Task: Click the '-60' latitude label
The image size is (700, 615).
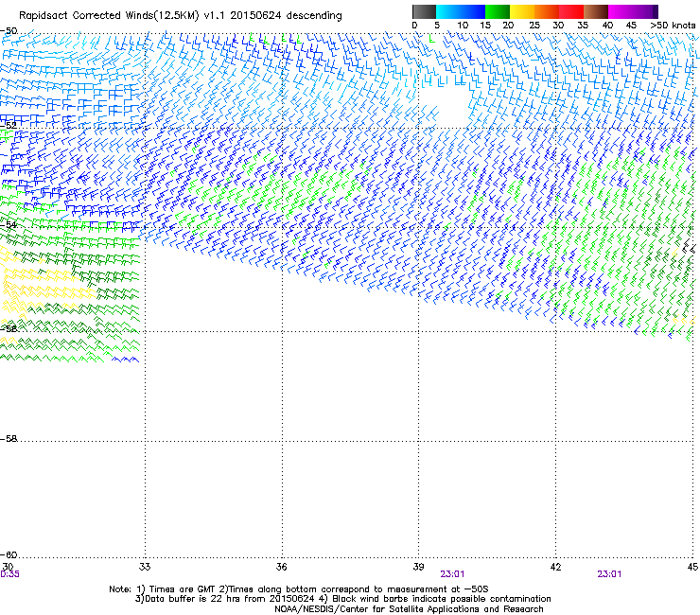Action: coord(9,555)
